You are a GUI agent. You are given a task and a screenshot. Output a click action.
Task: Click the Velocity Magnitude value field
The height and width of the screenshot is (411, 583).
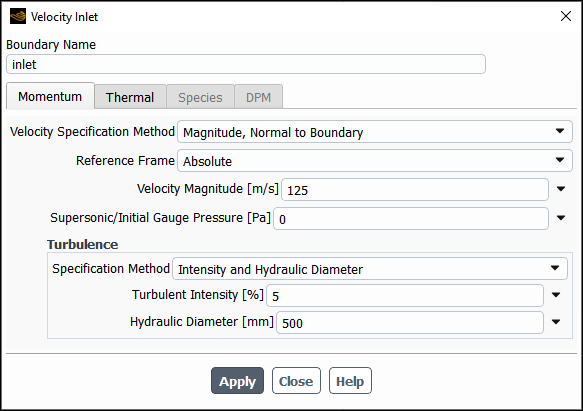coord(415,190)
